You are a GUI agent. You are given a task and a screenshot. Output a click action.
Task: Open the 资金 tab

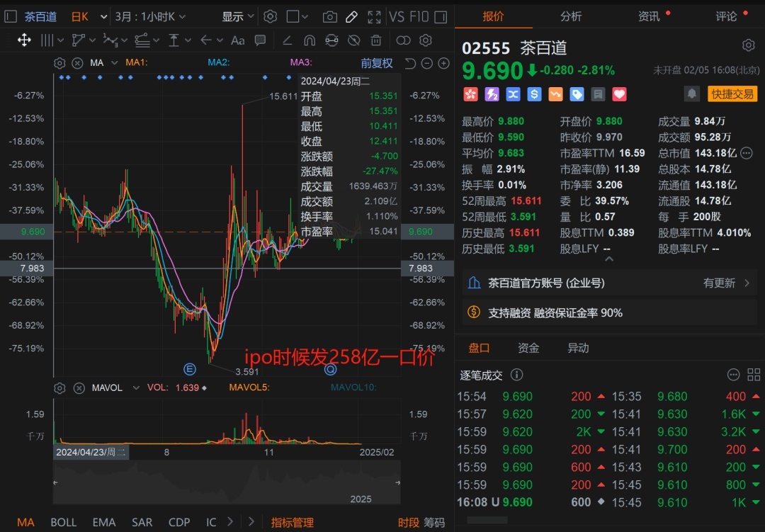(528, 348)
